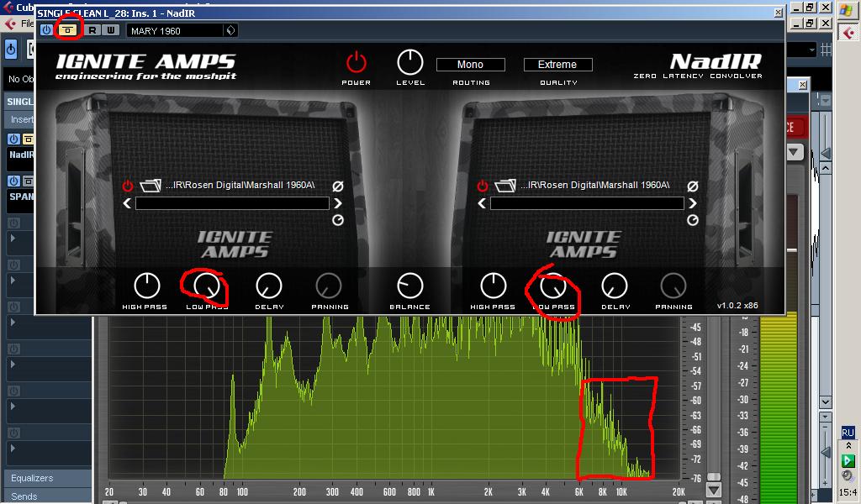Toggle the yellow insert button in NadIR header
Screen dimensions: 861x504
coord(67,30)
